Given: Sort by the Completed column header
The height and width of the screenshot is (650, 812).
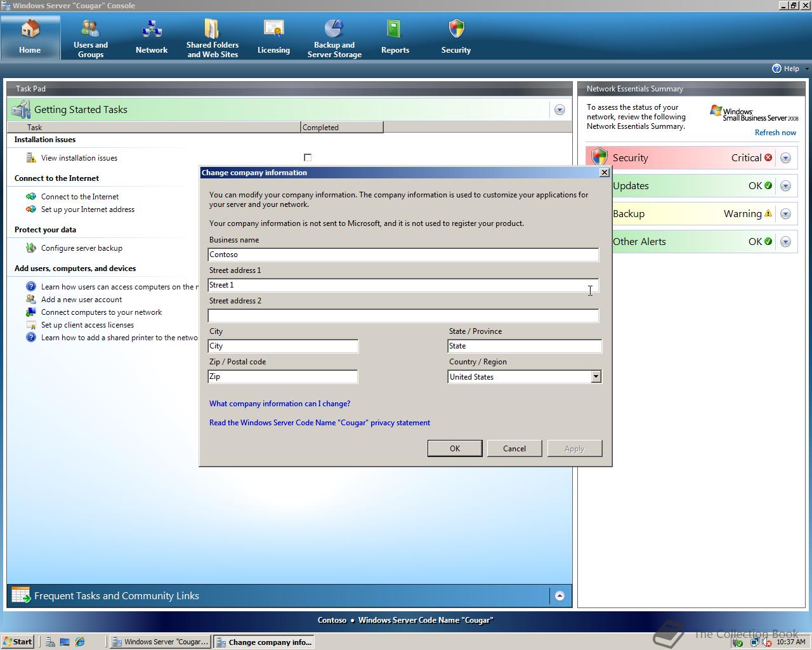Looking at the screenshot, I should (342, 128).
